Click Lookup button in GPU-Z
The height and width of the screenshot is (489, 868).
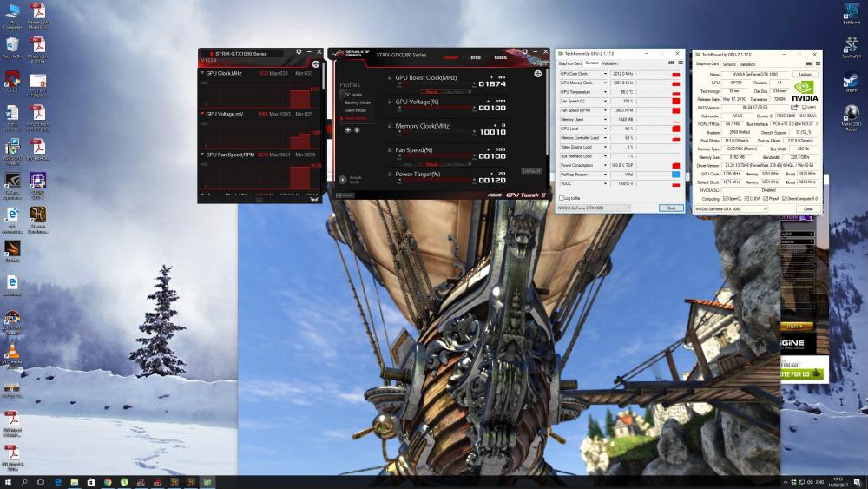pyautogui.click(x=805, y=74)
